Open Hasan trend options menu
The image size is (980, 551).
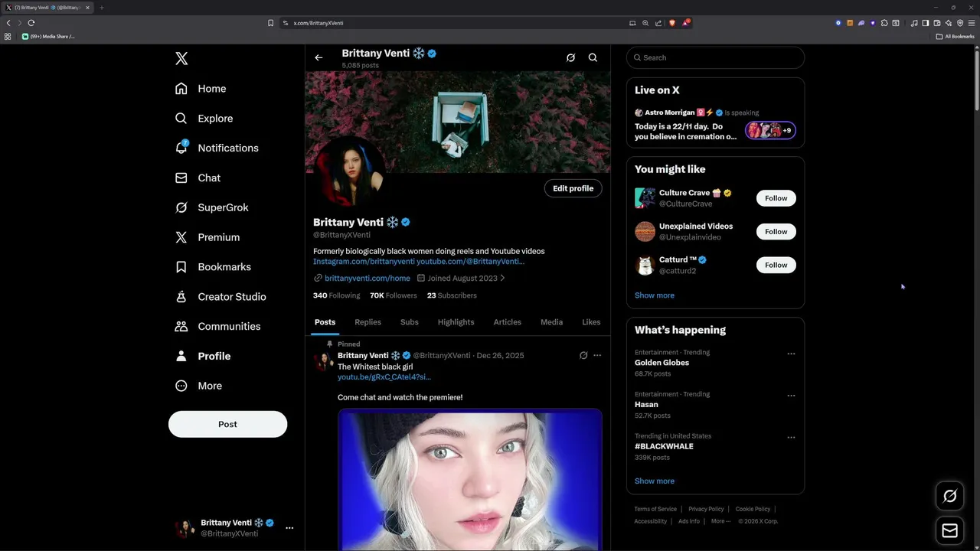coord(791,396)
